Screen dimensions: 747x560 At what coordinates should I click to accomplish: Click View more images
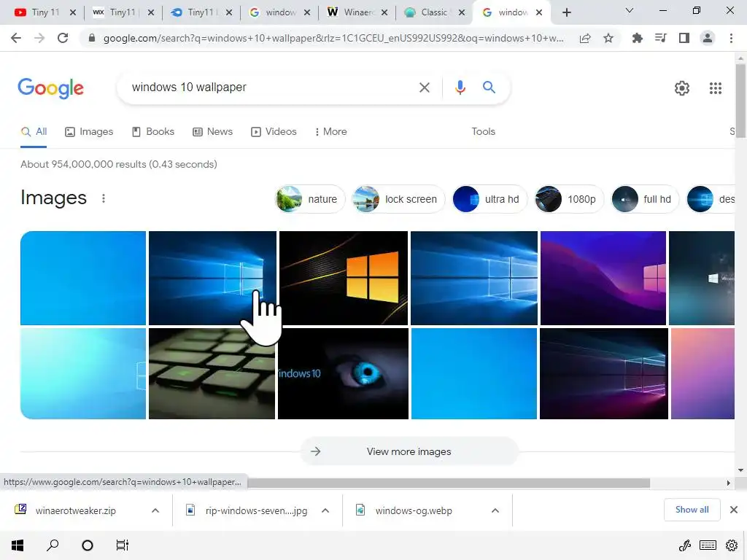[409, 451]
